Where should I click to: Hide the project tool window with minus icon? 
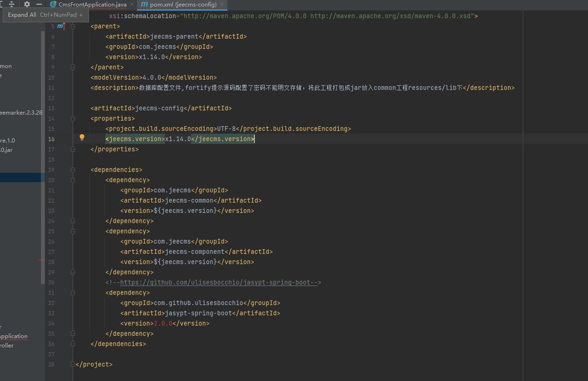(x=39, y=4)
